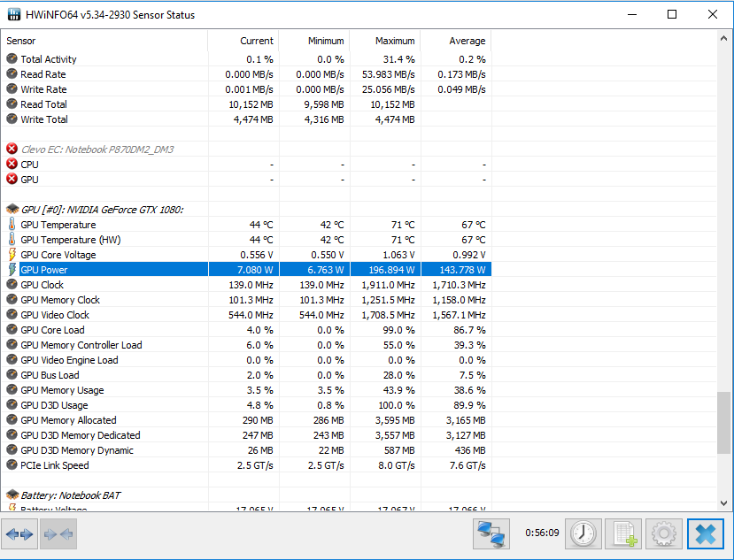734x560 pixels.
Task: Click the 53.983 MB/s maximum read rate
Action: [x=388, y=74]
